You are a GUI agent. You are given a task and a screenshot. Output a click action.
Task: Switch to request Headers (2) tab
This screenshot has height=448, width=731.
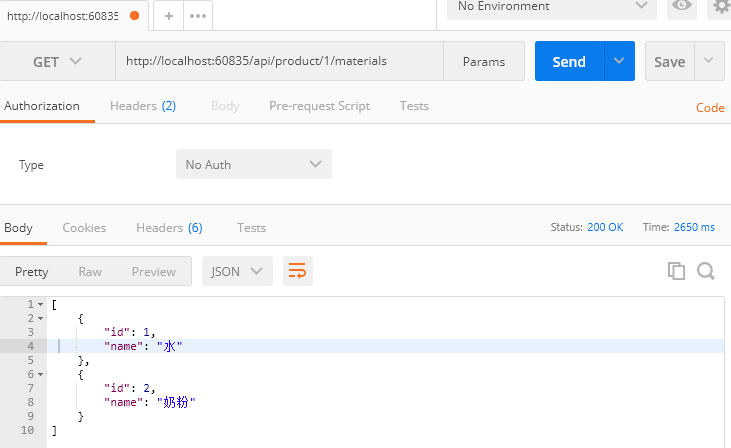[x=143, y=106]
